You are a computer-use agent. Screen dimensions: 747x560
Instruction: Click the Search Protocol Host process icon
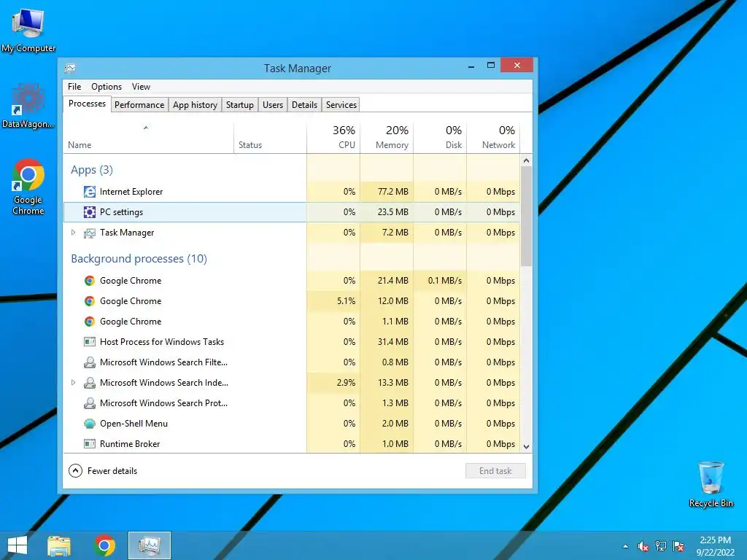(x=90, y=403)
